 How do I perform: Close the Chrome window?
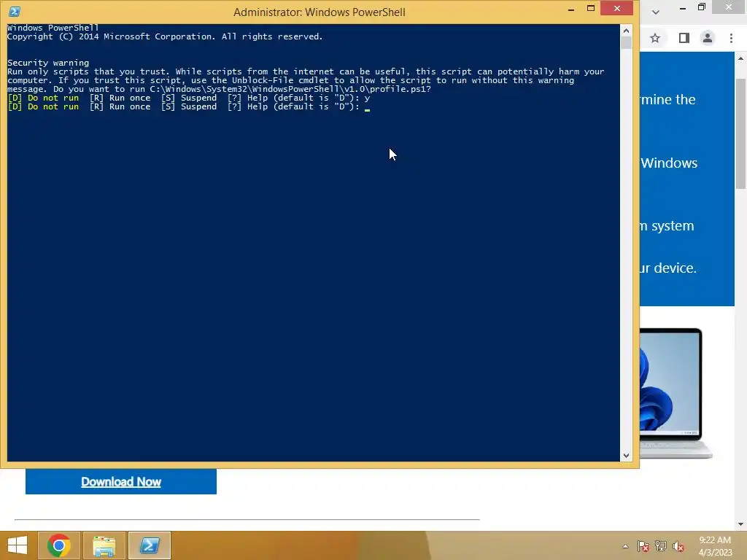729,7
